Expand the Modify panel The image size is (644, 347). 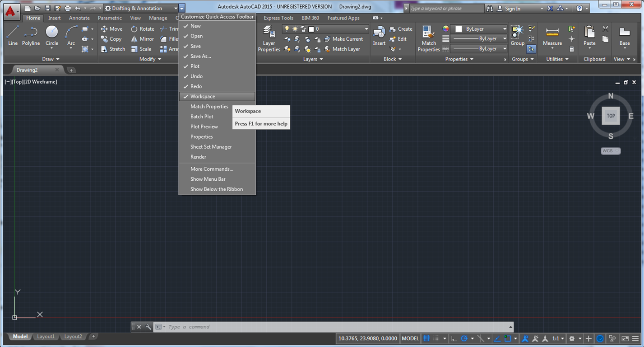[150, 59]
